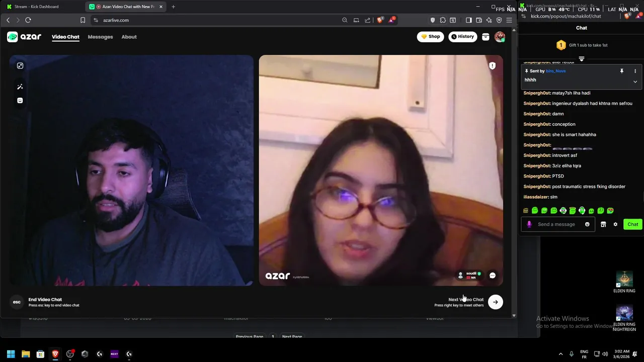Click the Azar logo
Viewport: 644px width, 362px height.
point(24,37)
